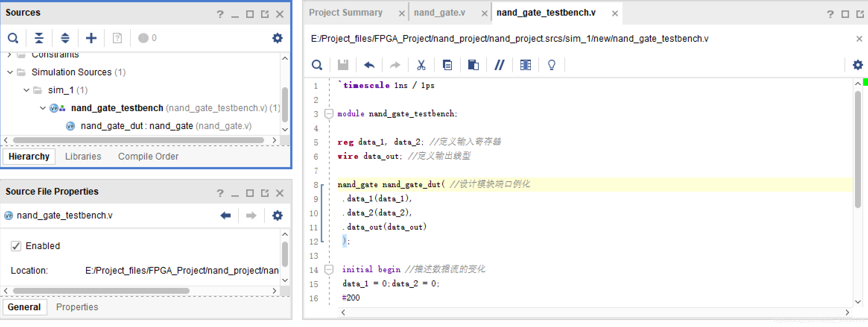Image resolution: width=868 pixels, height=327 pixels.
Task: Open editor settings gear
Action: (858, 65)
